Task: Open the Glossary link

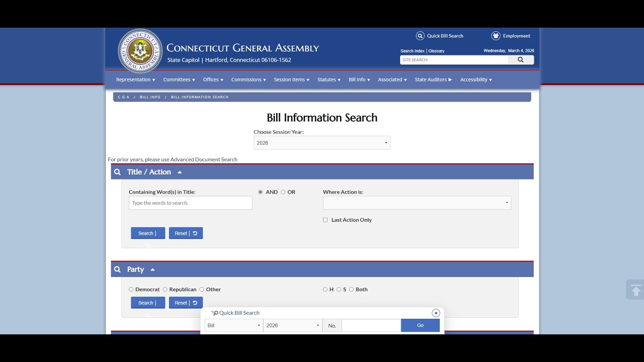Action: (437, 51)
